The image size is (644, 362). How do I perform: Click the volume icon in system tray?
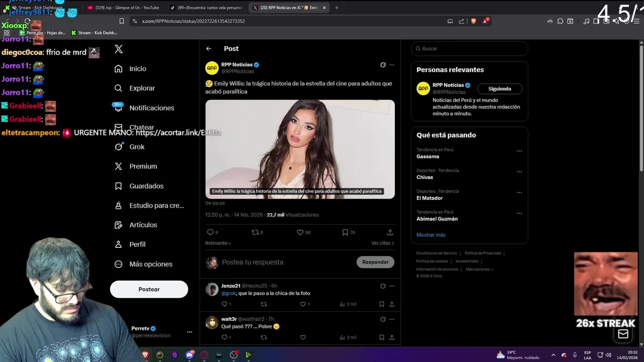coord(608,355)
